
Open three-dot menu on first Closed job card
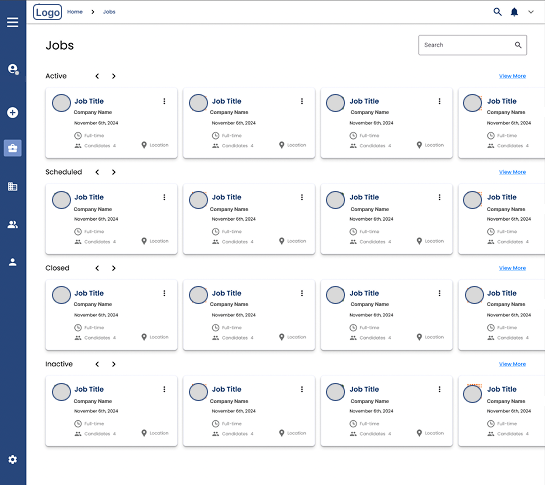[164, 293]
